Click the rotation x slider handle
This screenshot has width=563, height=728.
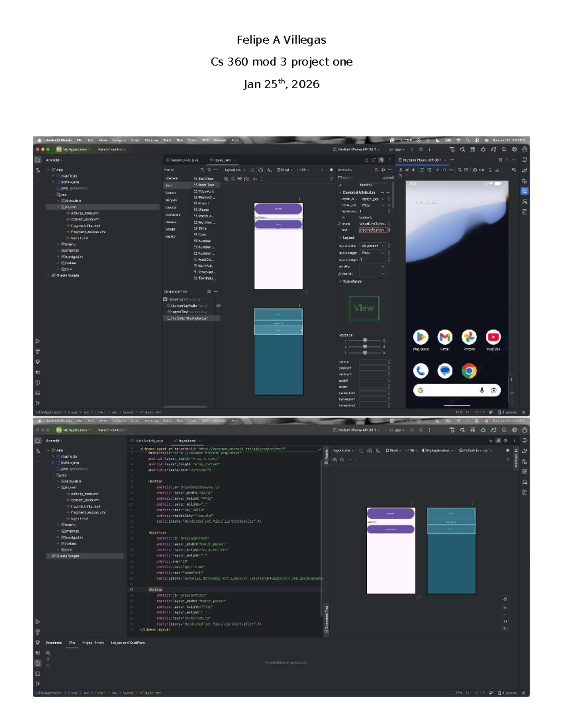click(x=365, y=340)
